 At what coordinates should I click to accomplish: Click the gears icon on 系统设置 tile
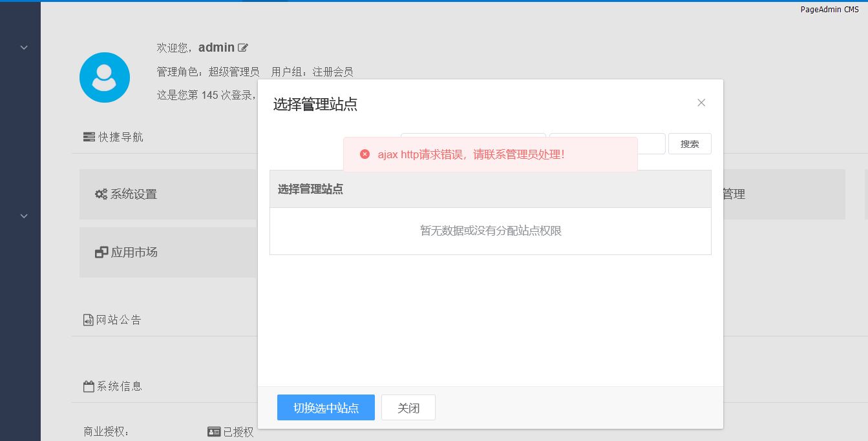pyautogui.click(x=101, y=194)
